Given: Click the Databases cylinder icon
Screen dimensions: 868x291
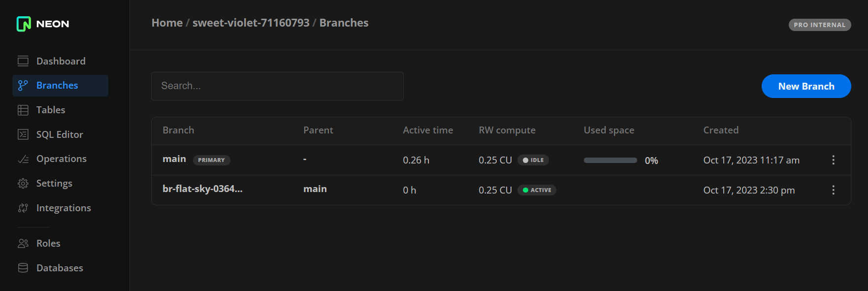Looking at the screenshot, I should click(23, 268).
